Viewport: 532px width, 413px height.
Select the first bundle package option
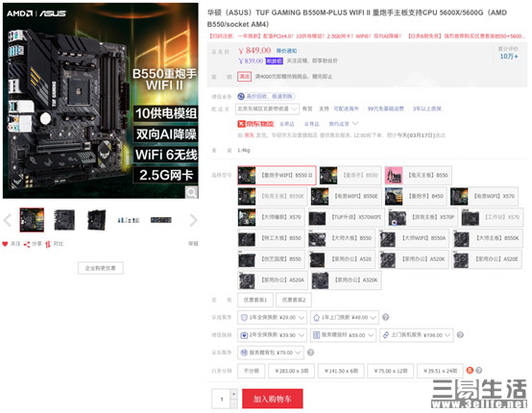click(x=255, y=300)
